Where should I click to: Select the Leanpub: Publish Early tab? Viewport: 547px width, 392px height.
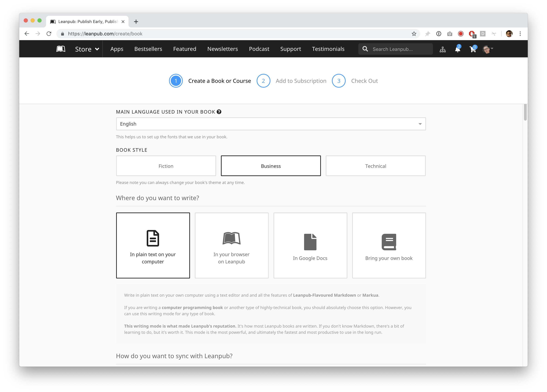87,22
